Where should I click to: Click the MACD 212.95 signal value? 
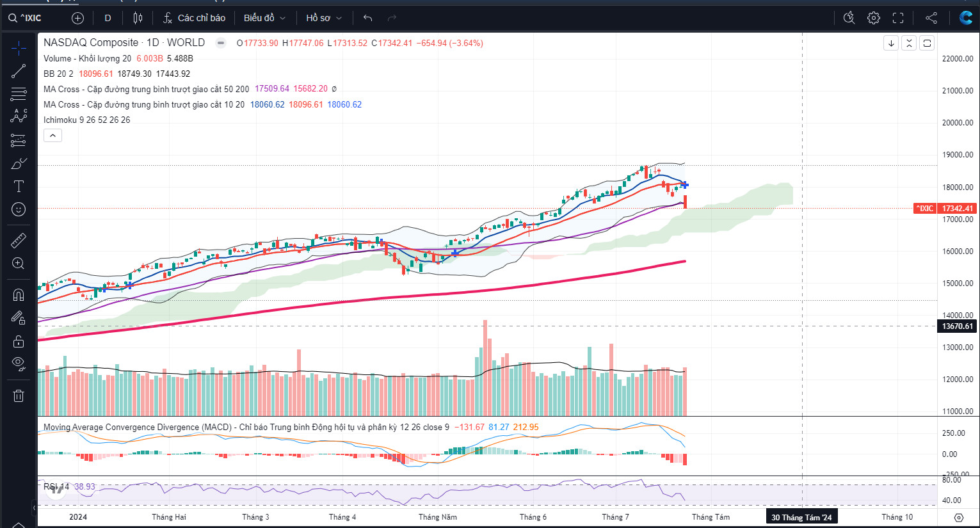click(x=526, y=427)
